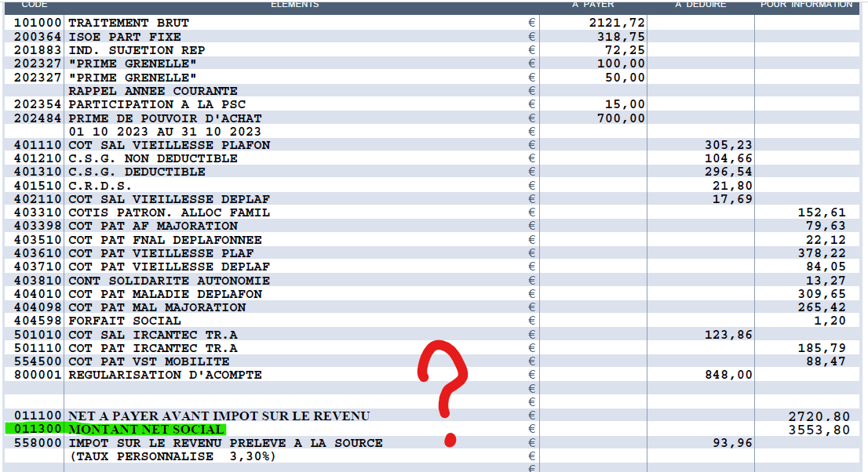Select the 700,00 prime de pouvoir d'achat amount
The height and width of the screenshot is (472, 868).
[x=622, y=118]
